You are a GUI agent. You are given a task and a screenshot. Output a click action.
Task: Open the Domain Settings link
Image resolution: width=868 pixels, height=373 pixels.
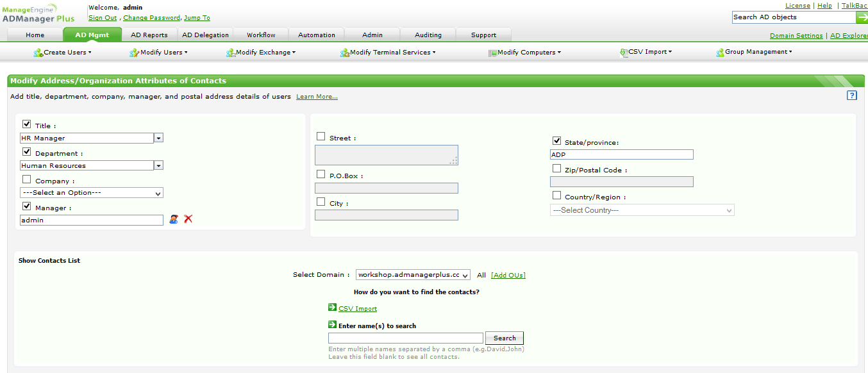coord(796,36)
